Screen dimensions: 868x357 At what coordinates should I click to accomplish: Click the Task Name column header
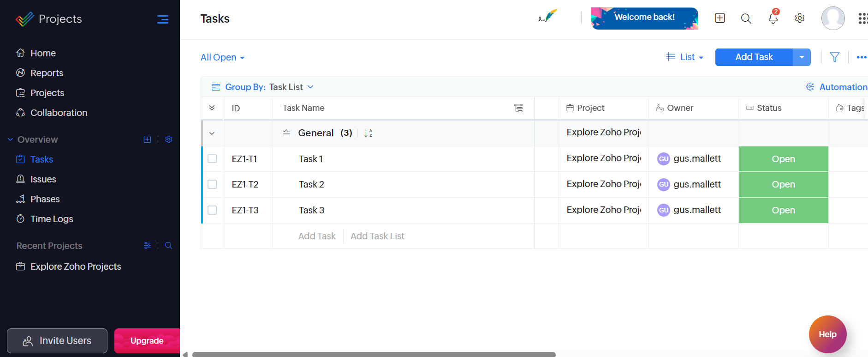pyautogui.click(x=303, y=108)
